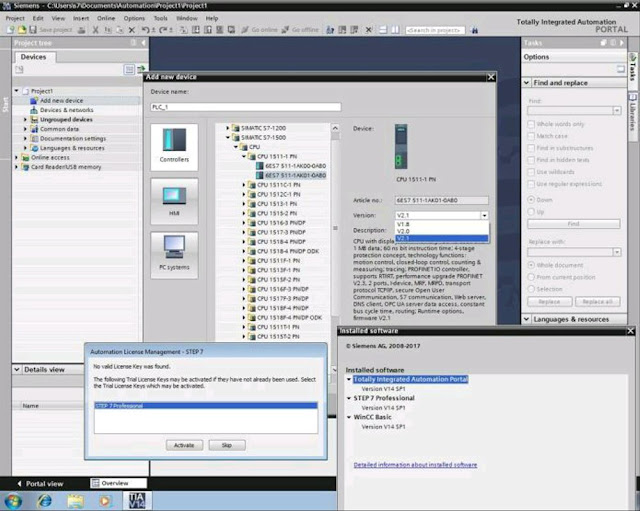Click the Undo arrow icon

click(x=145, y=30)
